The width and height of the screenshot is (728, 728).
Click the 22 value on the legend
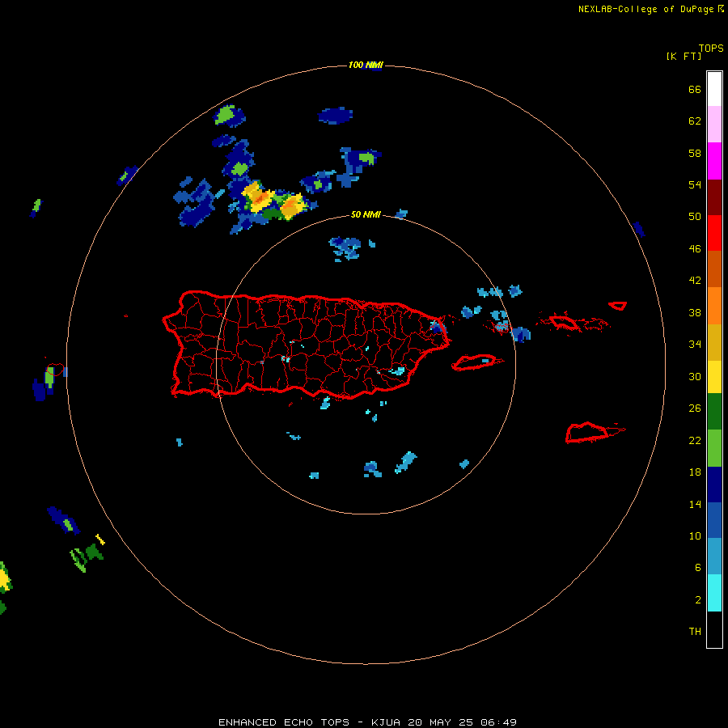(x=695, y=440)
